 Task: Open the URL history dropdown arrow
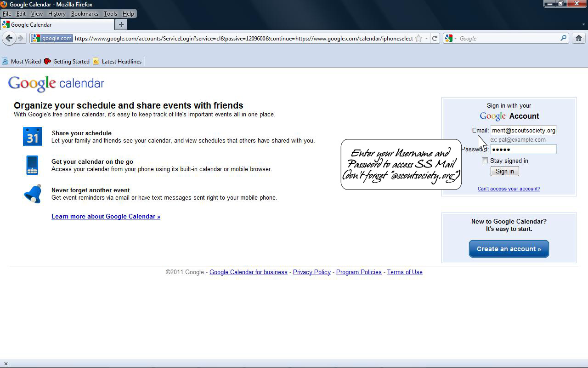[426, 38]
